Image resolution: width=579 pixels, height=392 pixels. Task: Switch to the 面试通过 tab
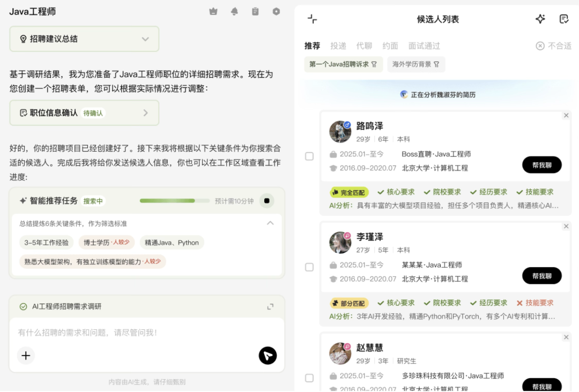pos(424,46)
